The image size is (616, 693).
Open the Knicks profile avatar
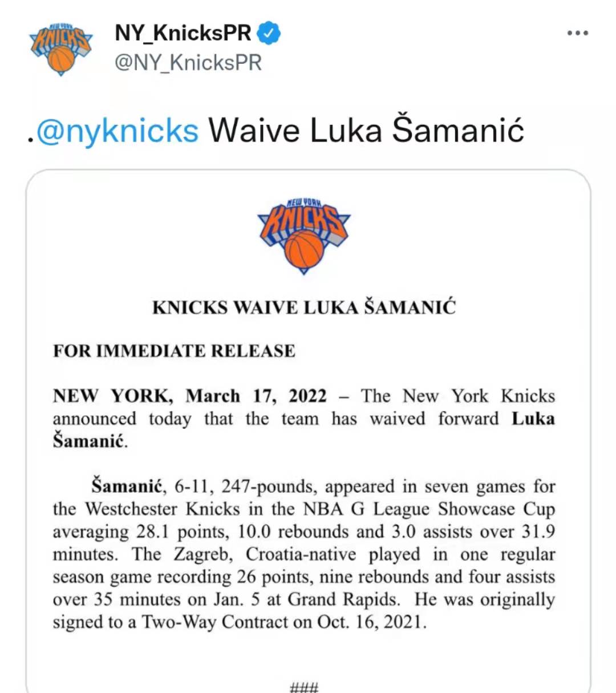pos(61,49)
